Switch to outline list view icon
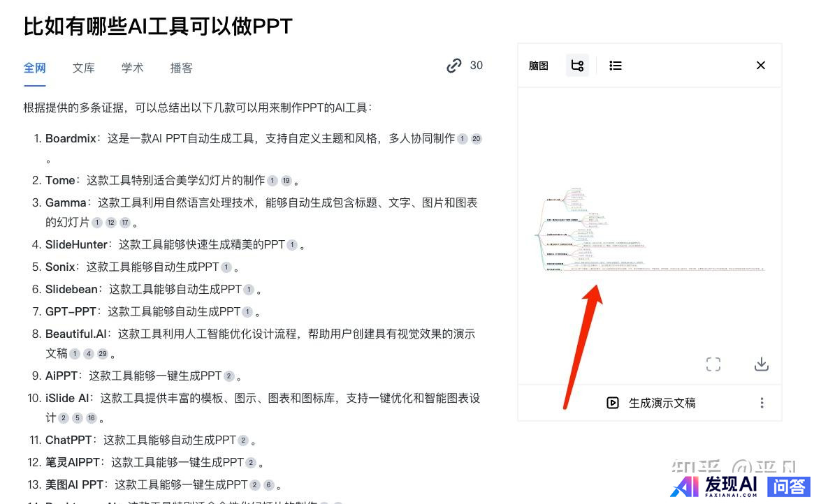The height and width of the screenshot is (504, 821). [x=616, y=66]
